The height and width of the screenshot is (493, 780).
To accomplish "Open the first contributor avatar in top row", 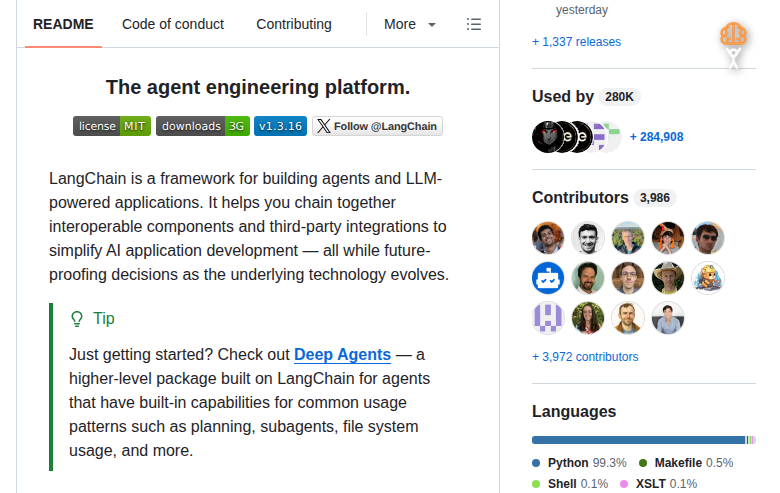I will [548, 238].
